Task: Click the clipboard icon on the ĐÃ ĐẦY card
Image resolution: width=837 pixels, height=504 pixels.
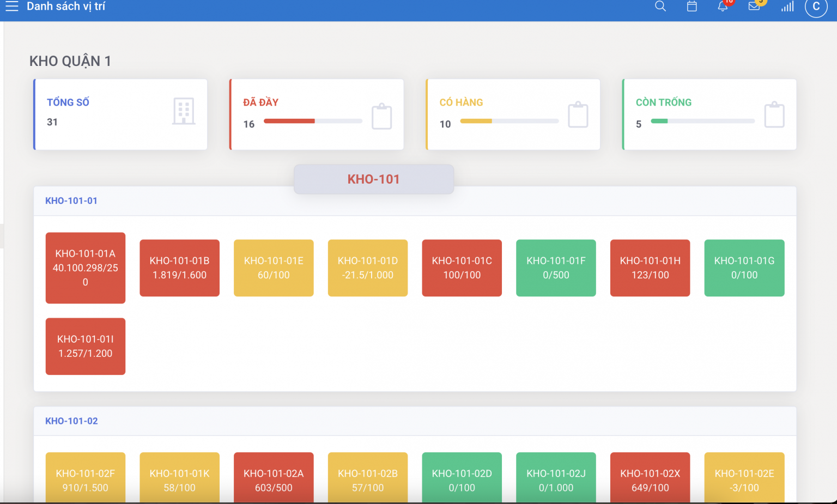Action: tap(382, 115)
